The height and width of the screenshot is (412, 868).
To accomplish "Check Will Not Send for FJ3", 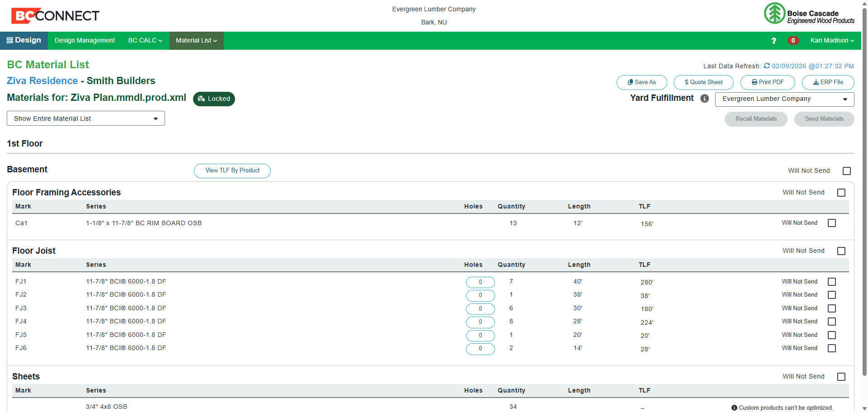I will pyautogui.click(x=832, y=308).
